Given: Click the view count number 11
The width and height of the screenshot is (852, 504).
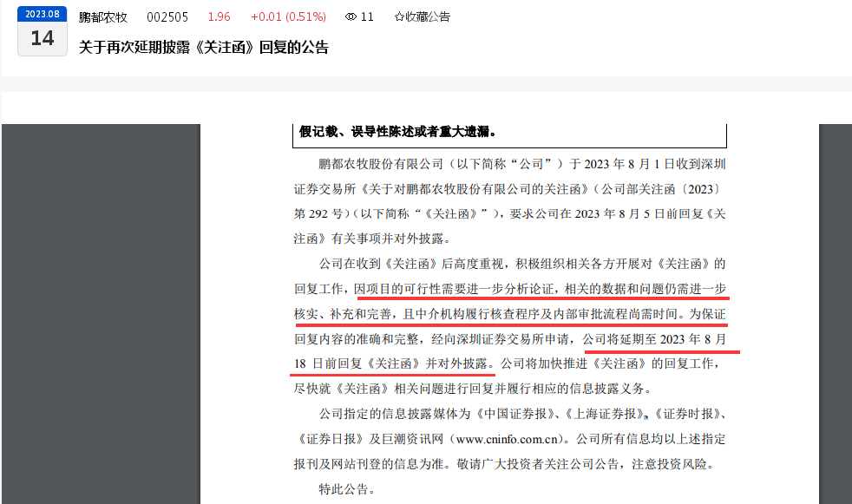Looking at the screenshot, I should pos(367,16).
